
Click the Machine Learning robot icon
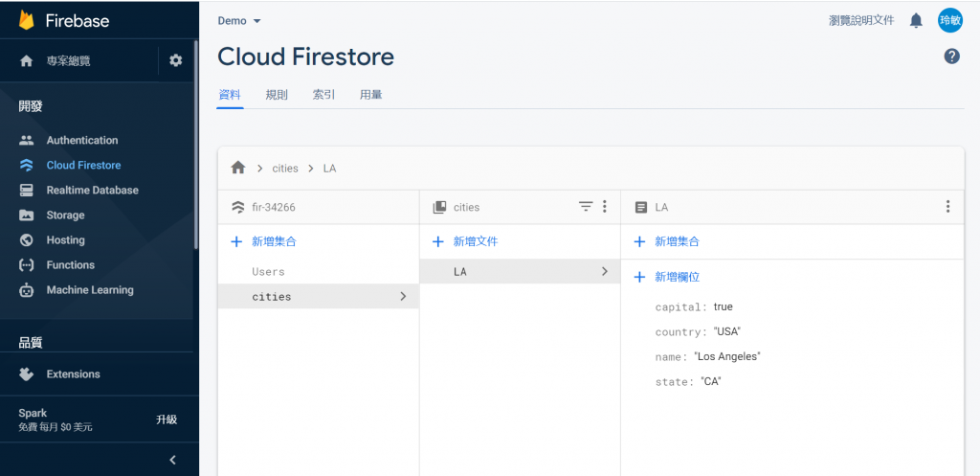pyautogui.click(x=26, y=290)
